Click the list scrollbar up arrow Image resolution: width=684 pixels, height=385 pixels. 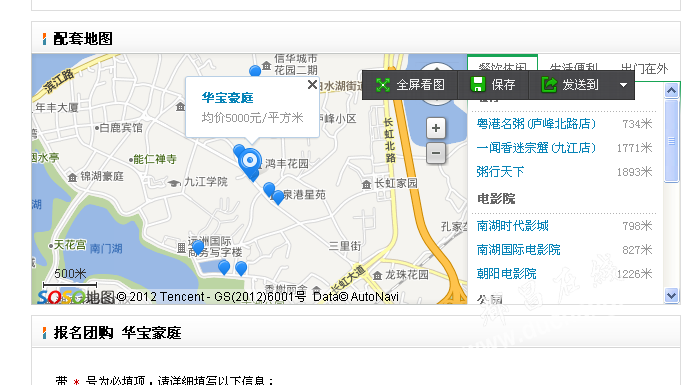pos(671,91)
